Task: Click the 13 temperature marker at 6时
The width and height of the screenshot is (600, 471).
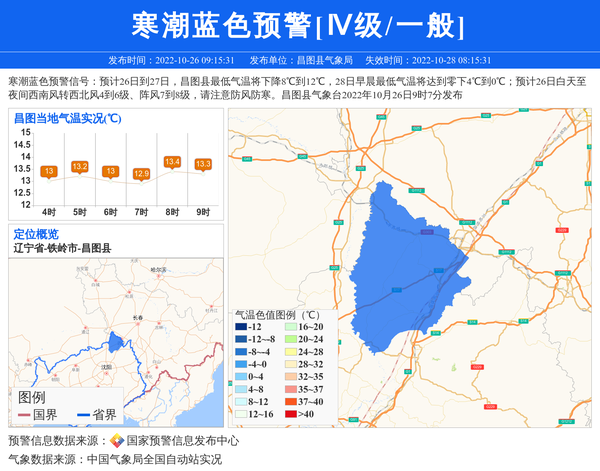Action: click(x=110, y=171)
